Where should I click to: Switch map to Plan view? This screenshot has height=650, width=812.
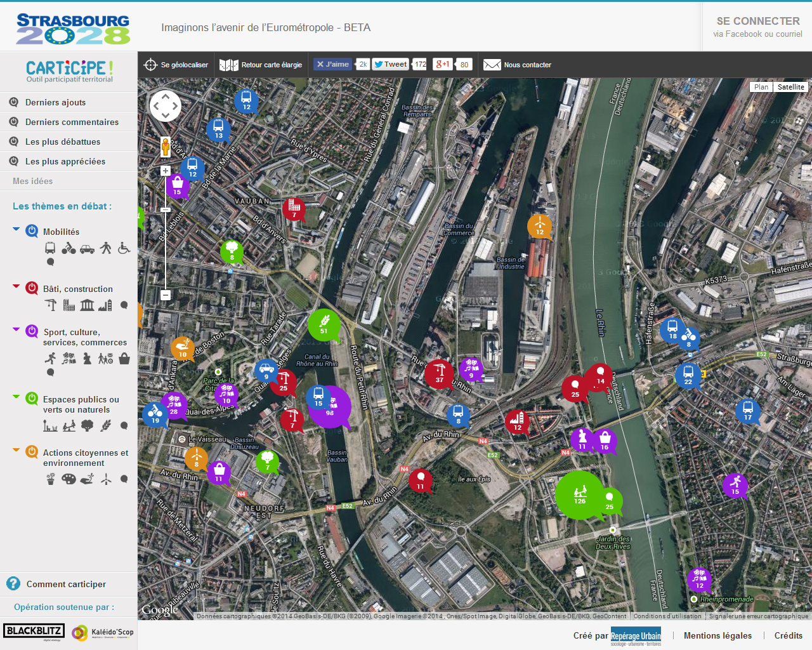[x=761, y=87]
